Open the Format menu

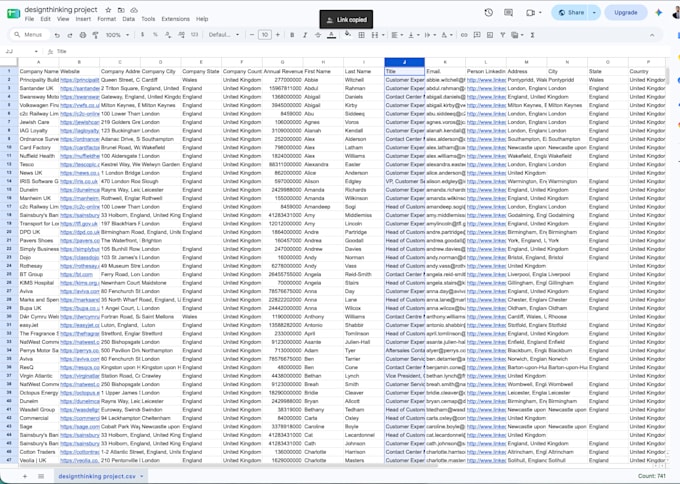106,19
